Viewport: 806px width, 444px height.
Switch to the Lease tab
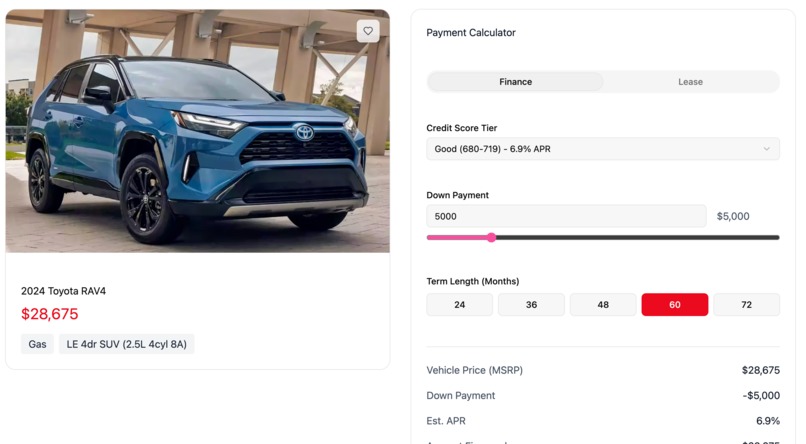tap(690, 82)
